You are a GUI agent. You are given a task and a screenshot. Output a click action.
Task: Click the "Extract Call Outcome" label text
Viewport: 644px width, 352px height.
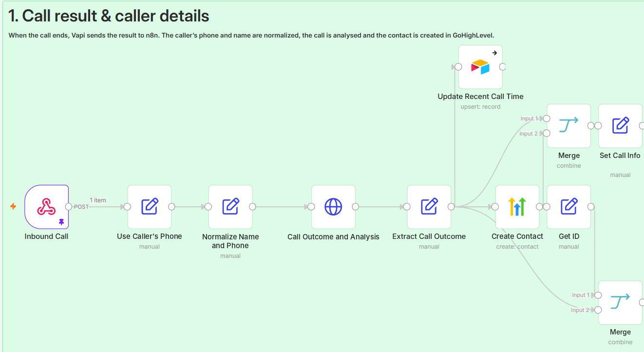pos(429,236)
